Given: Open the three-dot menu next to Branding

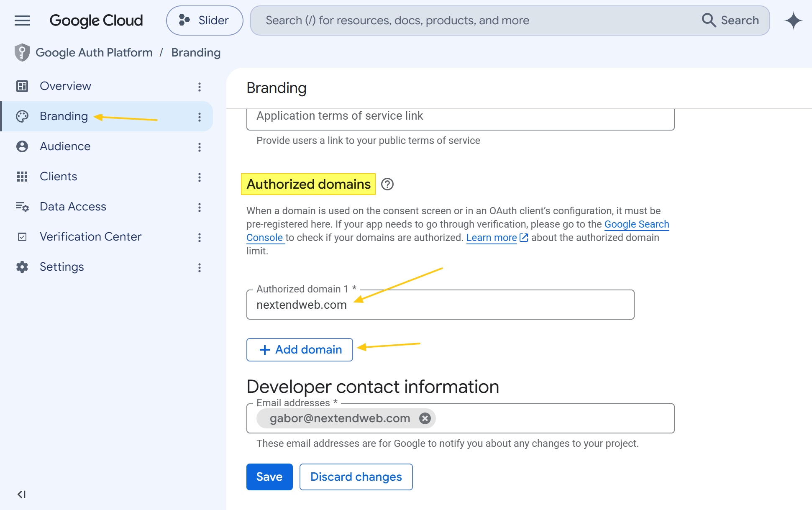Looking at the screenshot, I should 200,117.
